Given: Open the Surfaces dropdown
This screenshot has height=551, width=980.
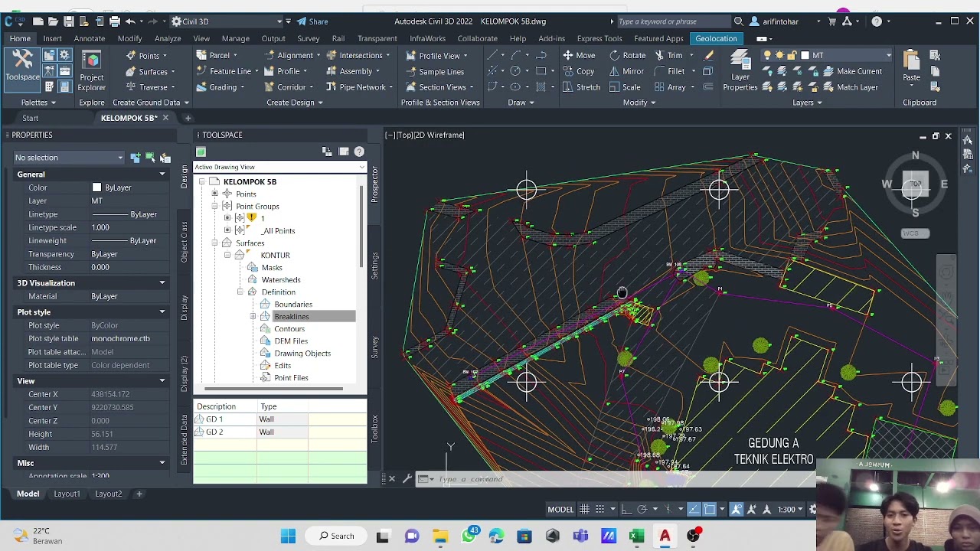Looking at the screenshot, I should [x=152, y=71].
